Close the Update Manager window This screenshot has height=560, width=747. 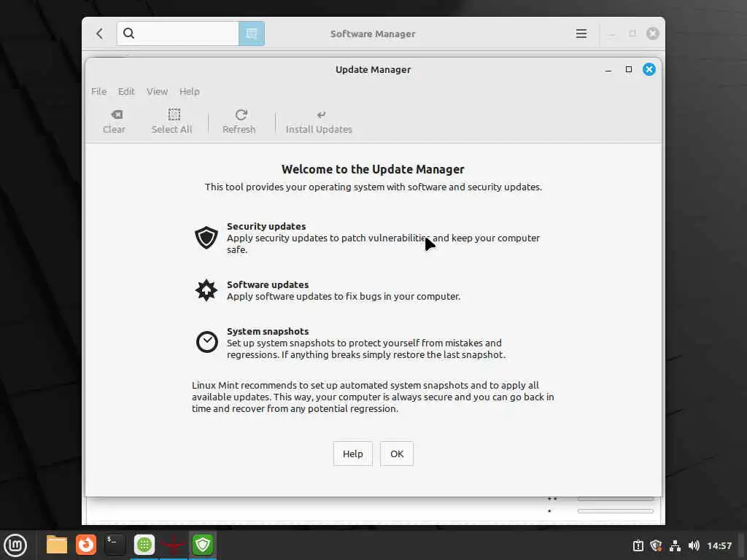649,69
